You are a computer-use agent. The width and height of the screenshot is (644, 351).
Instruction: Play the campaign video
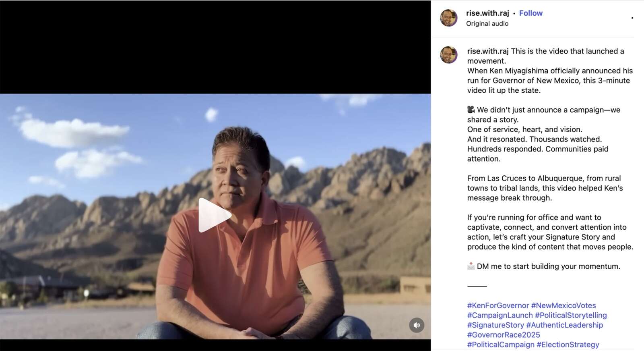(215, 215)
